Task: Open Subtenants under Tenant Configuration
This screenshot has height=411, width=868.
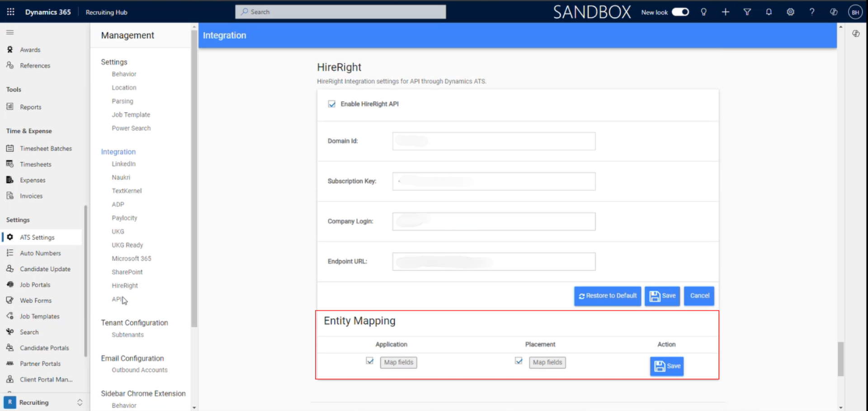Action: coord(127,335)
